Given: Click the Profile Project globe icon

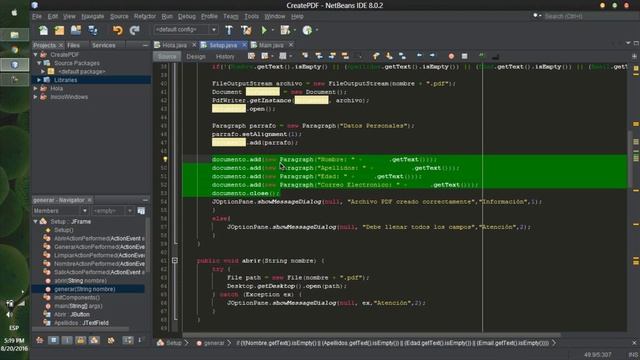Looking at the screenshot, I should click(307, 30).
